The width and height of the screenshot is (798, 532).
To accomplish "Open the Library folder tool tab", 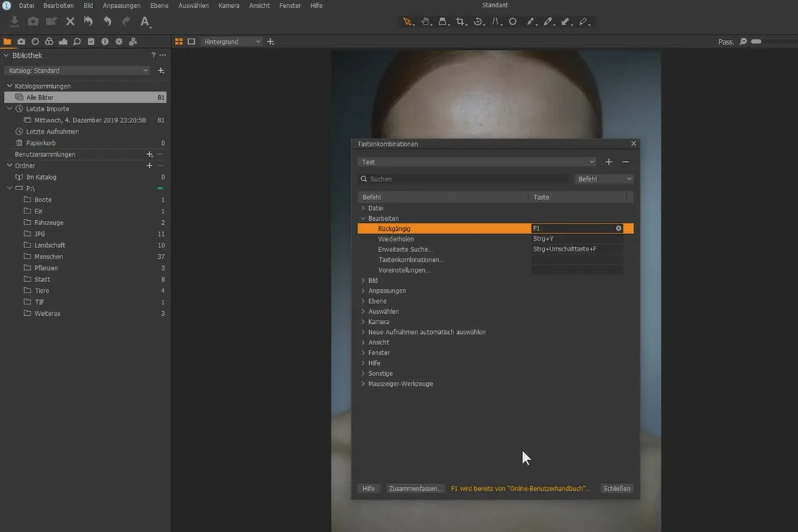I will [7, 41].
